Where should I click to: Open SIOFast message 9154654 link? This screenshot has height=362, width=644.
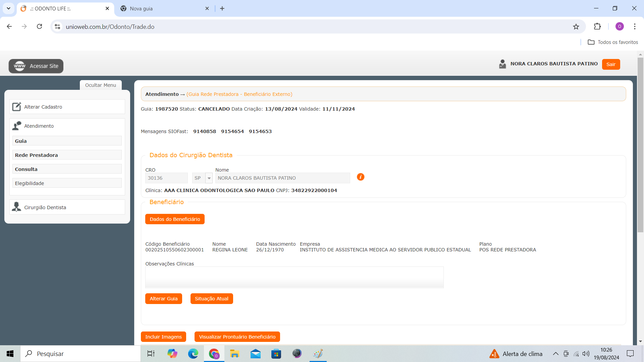(x=232, y=131)
